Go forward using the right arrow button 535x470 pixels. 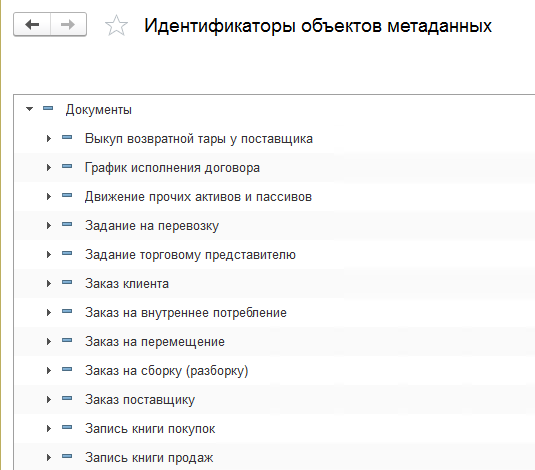[x=68, y=24]
